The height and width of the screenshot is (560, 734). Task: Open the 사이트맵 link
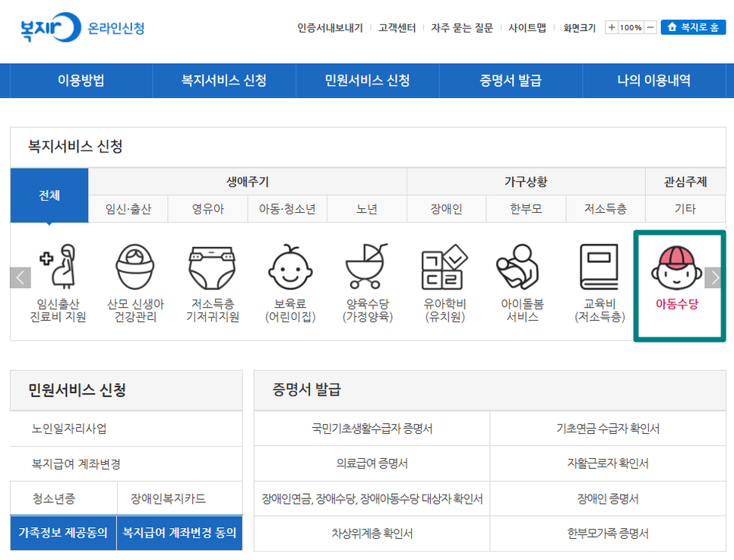tap(527, 28)
